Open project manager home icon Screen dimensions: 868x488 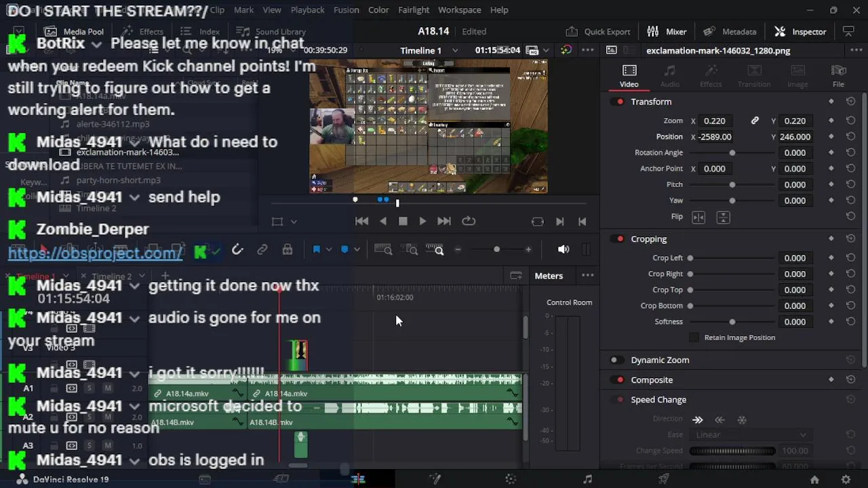pos(814,479)
